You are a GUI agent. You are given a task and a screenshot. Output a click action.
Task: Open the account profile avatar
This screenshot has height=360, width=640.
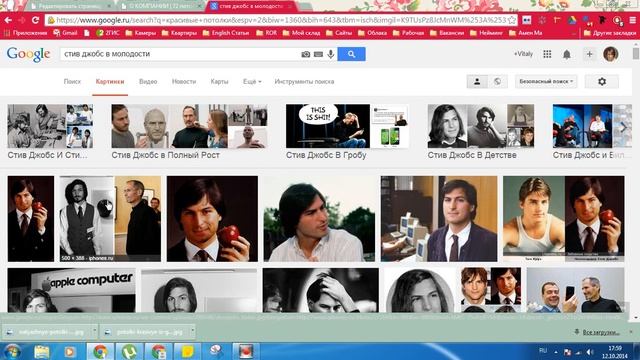click(x=611, y=54)
